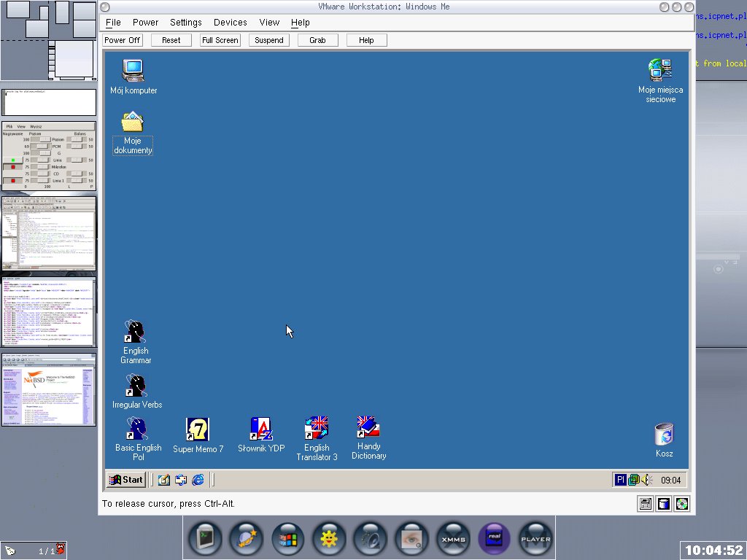Click the NetBSD web page thumbnail

[49, 389]
